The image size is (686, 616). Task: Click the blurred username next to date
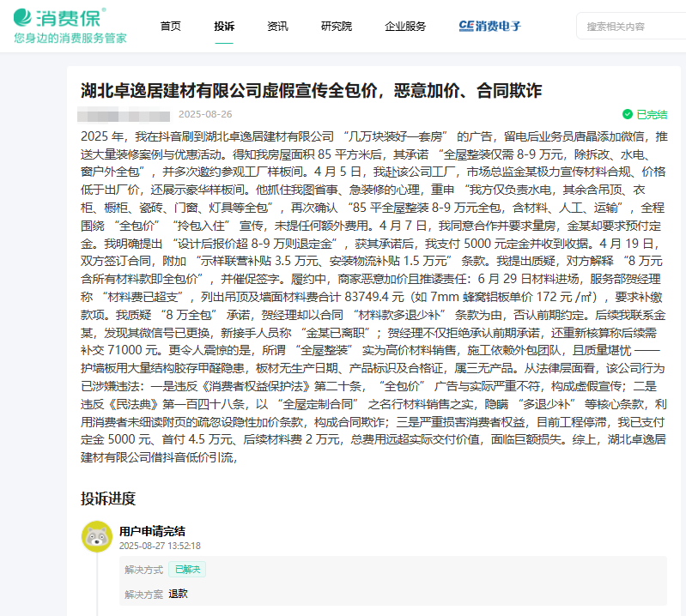124,115
